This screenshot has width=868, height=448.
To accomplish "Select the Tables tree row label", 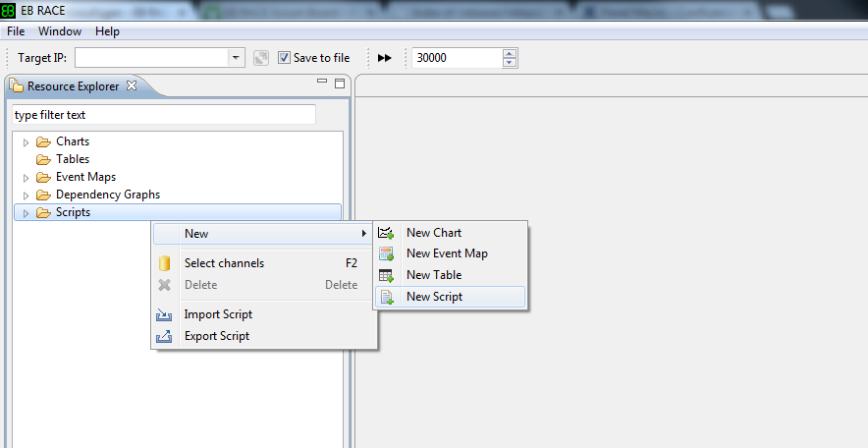I will 73,159.
